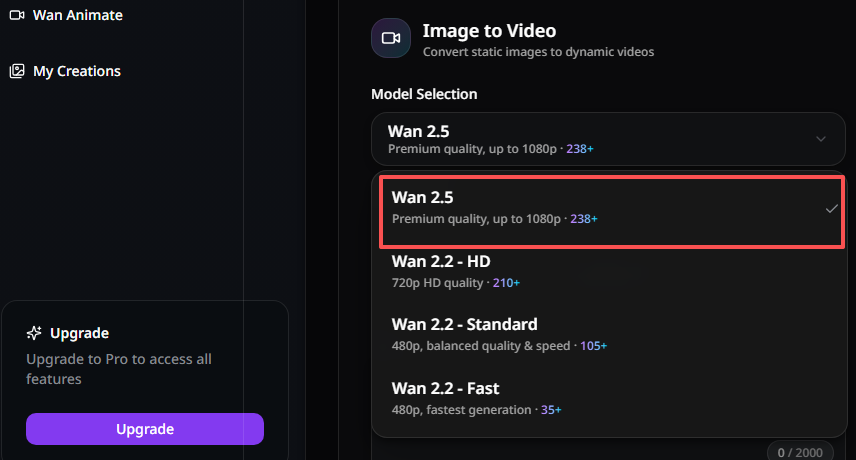
Task: Click the sparkle icon beside Upgrade heading
Action: coord(34,333)
